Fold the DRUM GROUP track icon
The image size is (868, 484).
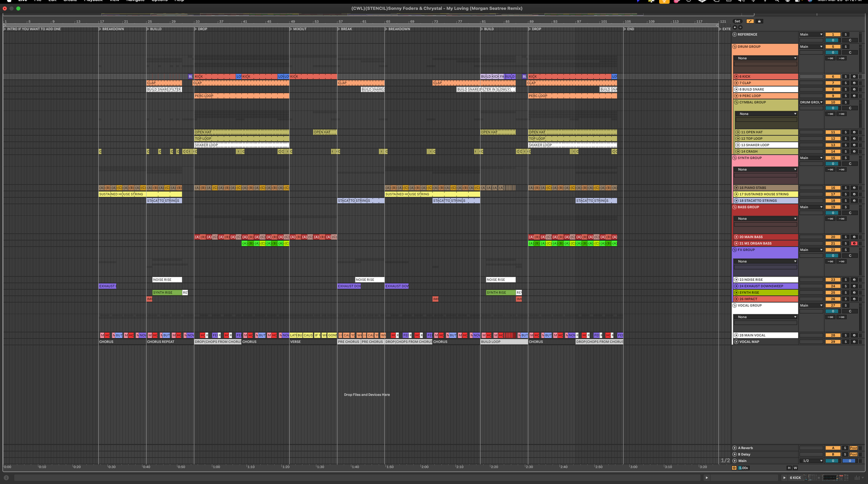tap(735, 47)
